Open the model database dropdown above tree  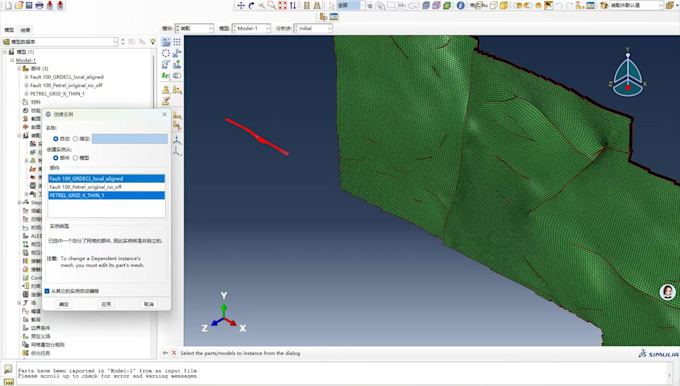click(x=60, y=42)
